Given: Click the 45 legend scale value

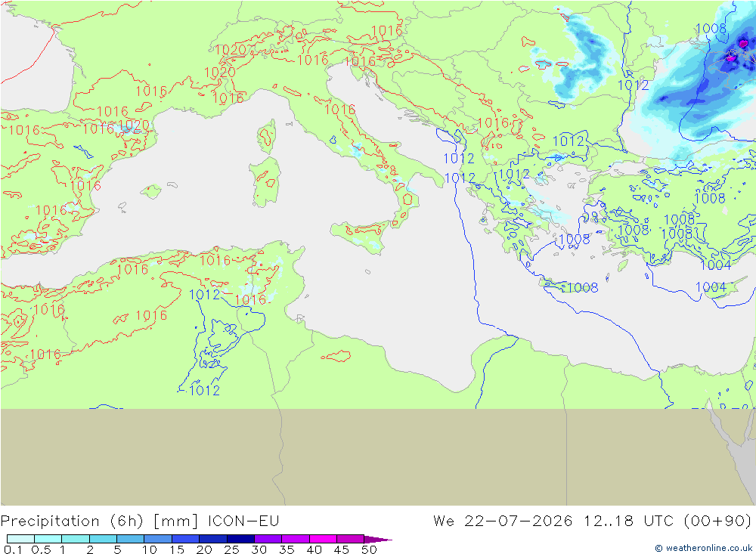Looking at the screenshot, I should click(342, 549).
